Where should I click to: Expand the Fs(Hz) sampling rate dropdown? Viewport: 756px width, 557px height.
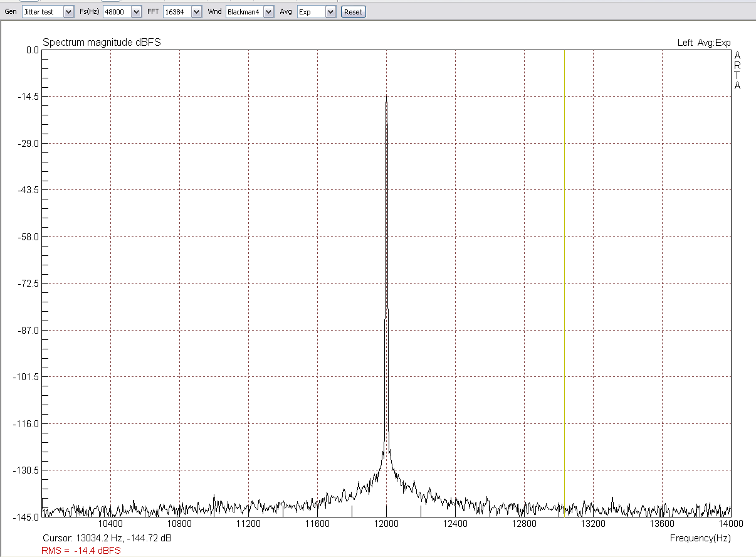click(135, 12)
